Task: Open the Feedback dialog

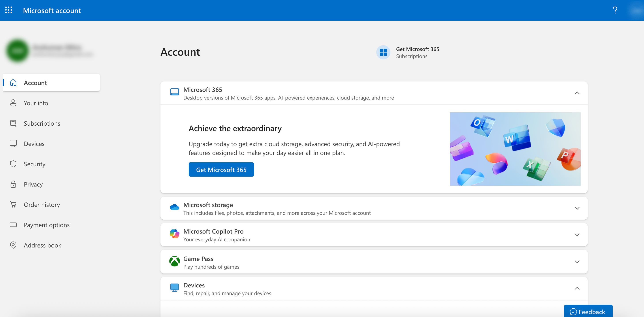Action: click(589, 311)
